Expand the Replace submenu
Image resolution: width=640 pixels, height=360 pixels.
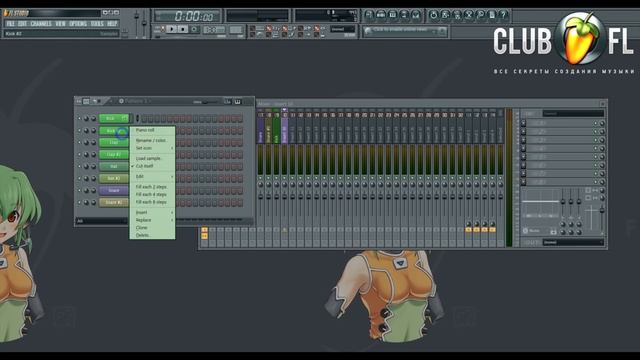152,220
